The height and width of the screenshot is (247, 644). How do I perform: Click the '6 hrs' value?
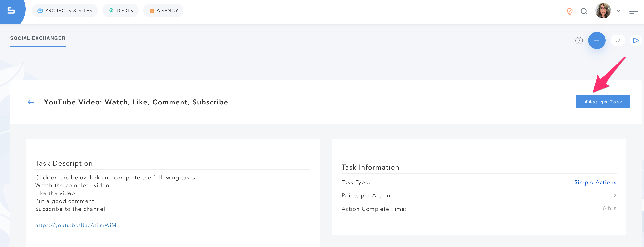(x=609, y=208)
